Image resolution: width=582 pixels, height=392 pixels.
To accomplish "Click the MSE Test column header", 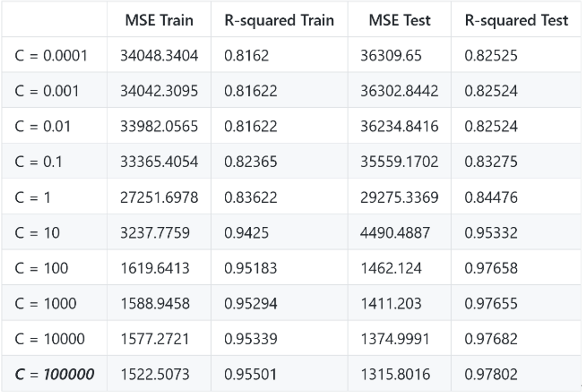I will [x=400, y=20].
